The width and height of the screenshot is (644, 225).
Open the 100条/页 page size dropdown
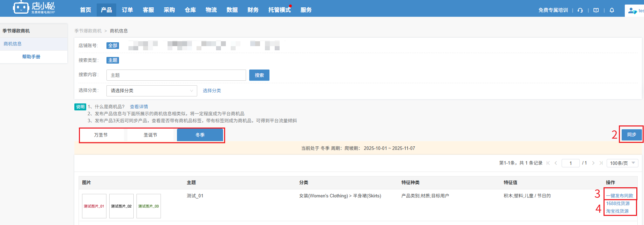click(623, 163)
